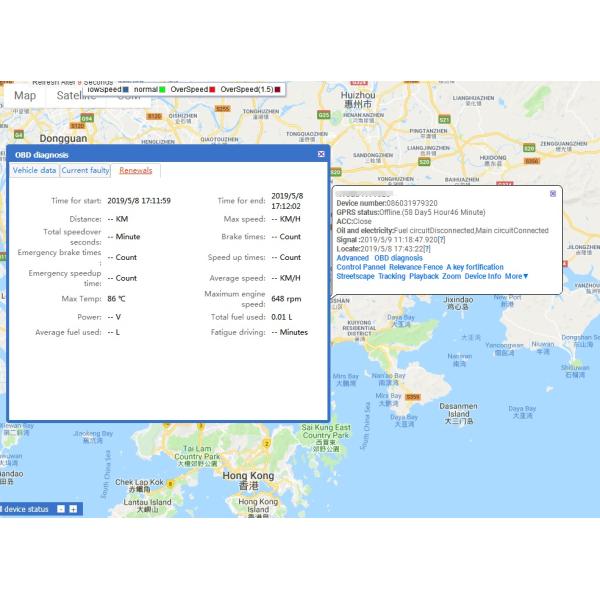The width and height of the screenshot is (600, 600).
Task: Open the Streetscape view link
Action: (354, 276)
